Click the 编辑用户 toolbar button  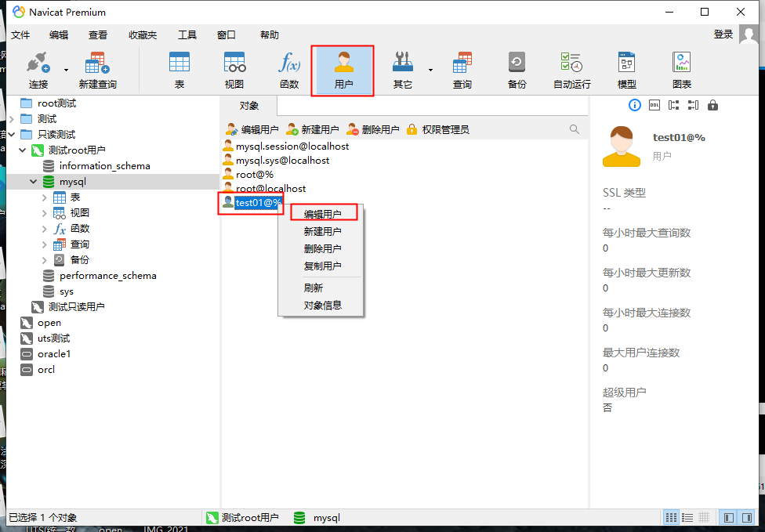pyautogui.click(x=252, y=130)
